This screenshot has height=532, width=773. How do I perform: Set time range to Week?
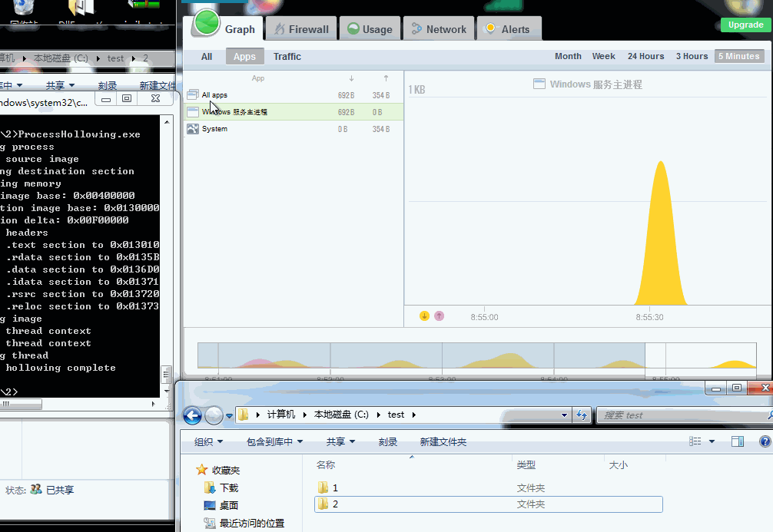(603, 56)
